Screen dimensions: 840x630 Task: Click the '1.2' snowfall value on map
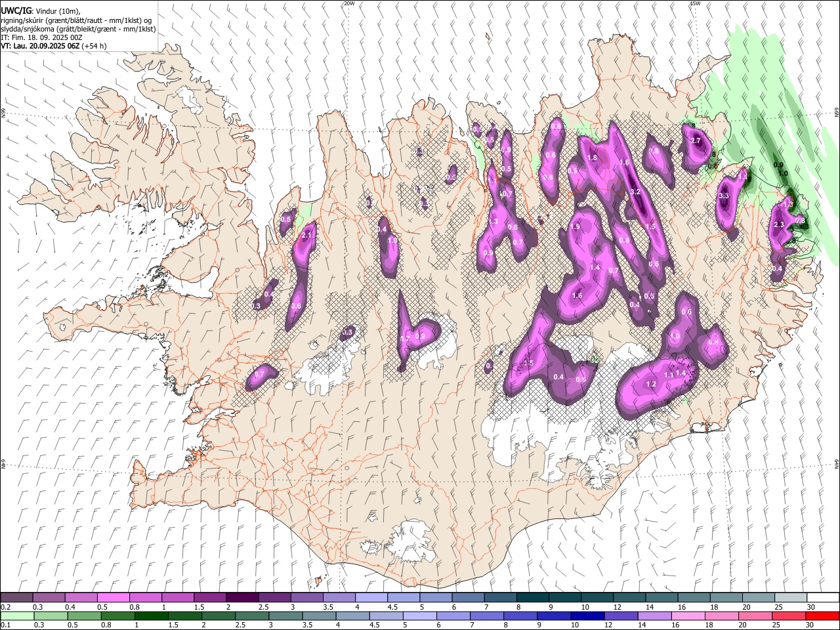point(652,384)
